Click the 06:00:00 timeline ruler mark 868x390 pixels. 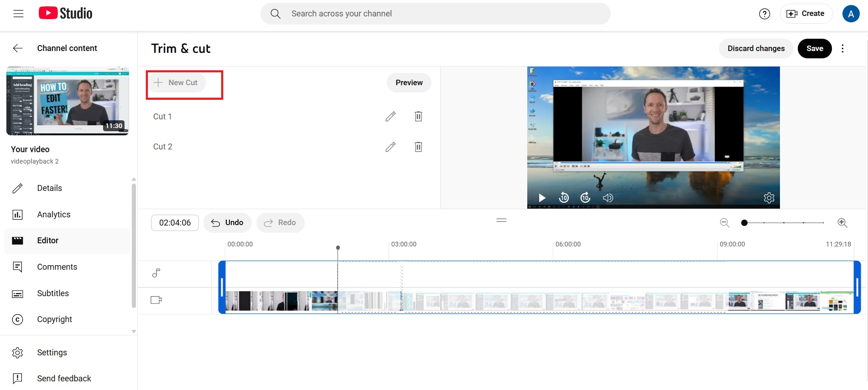point(568,244)
